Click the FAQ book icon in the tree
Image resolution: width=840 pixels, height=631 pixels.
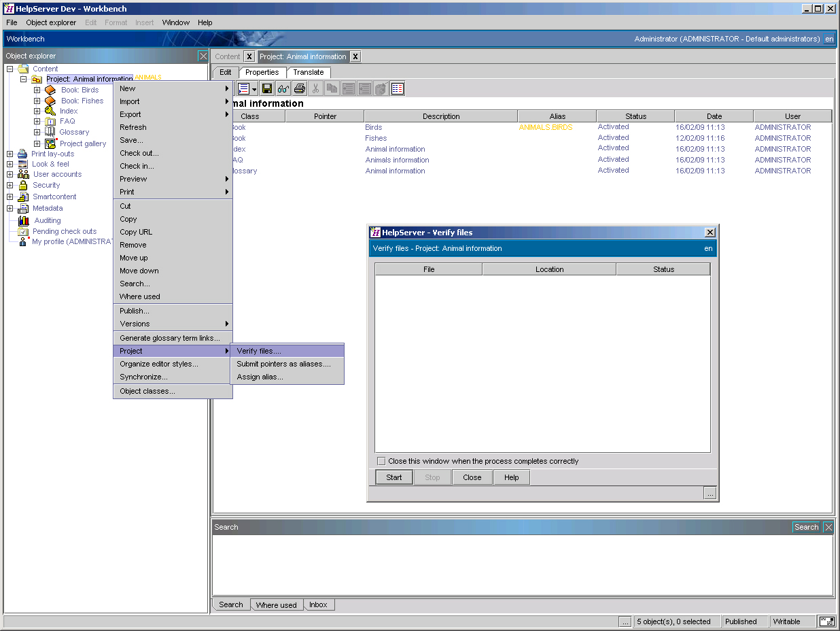pyautogui.click(x=50, y=121)
